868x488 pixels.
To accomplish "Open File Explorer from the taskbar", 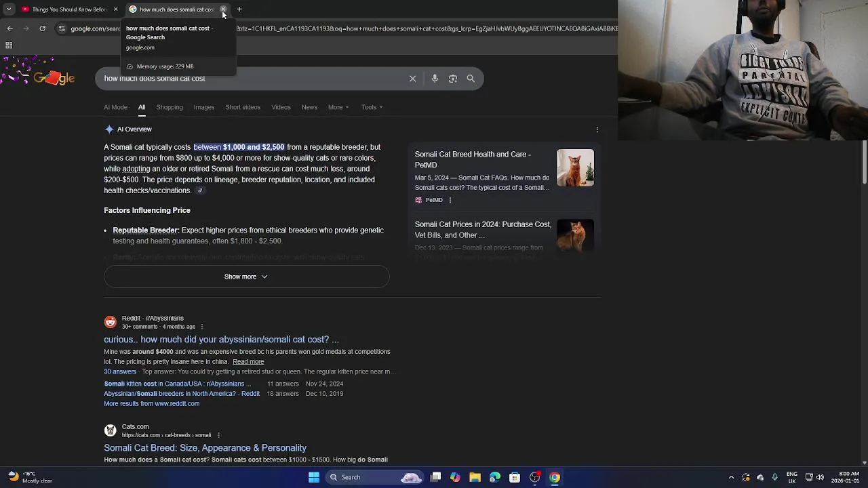I will (475, 477).
